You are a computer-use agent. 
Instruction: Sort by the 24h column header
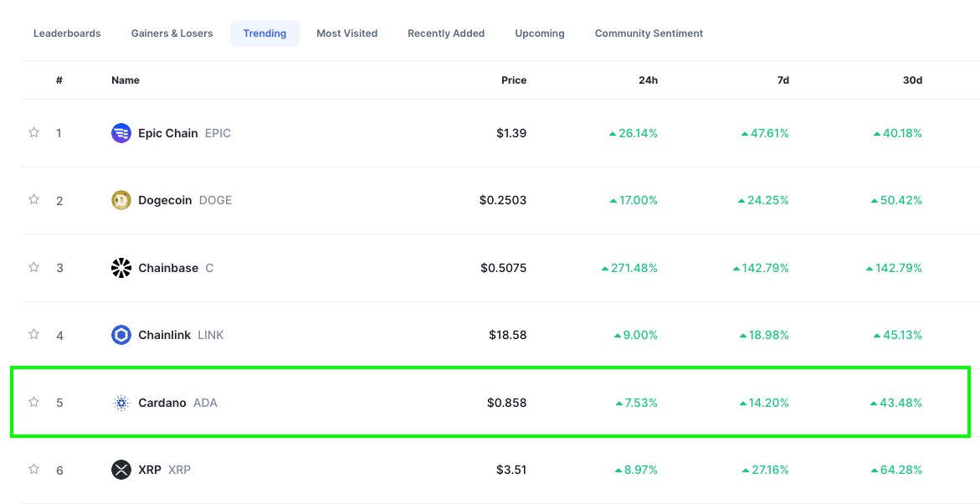coord(648,80)
